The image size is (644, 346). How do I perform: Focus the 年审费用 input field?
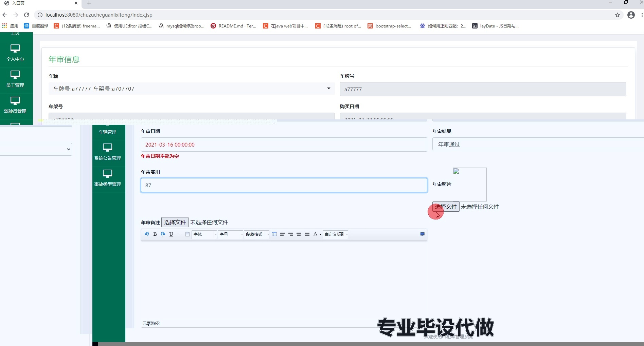pyautogui.click(x=284, y=185)
